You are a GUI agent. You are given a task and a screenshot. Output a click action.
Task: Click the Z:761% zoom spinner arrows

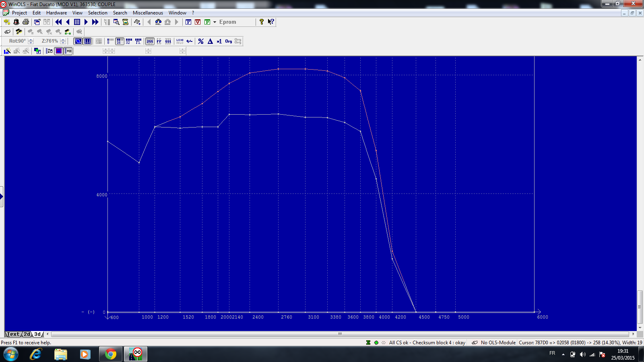pos(63,41)
